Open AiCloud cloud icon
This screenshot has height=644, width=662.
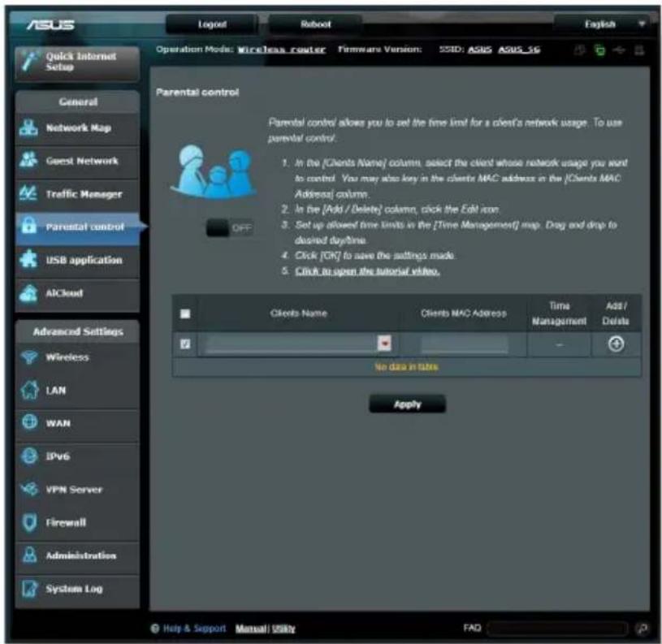(28, 293)
